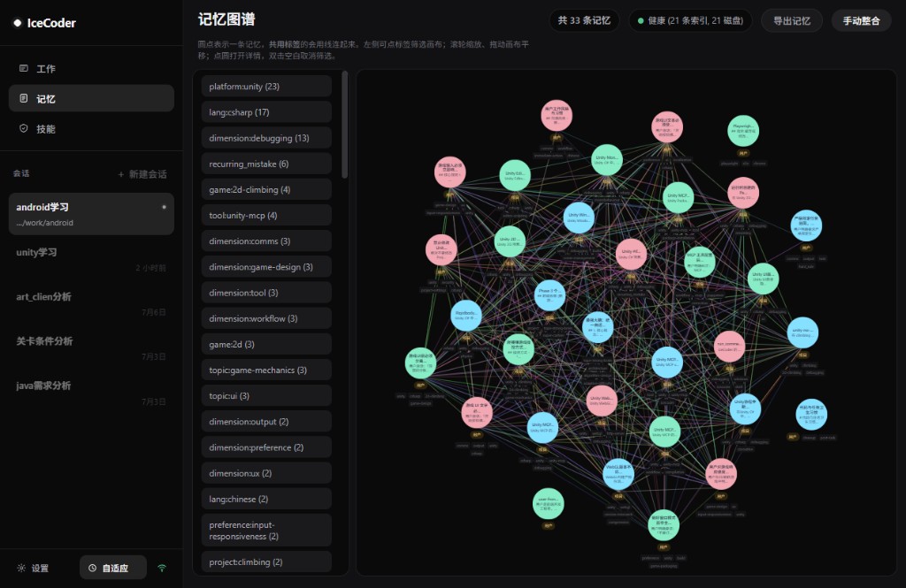Select the dimension:preference tag
906x588 pixels.
click(x=266, y=447)
